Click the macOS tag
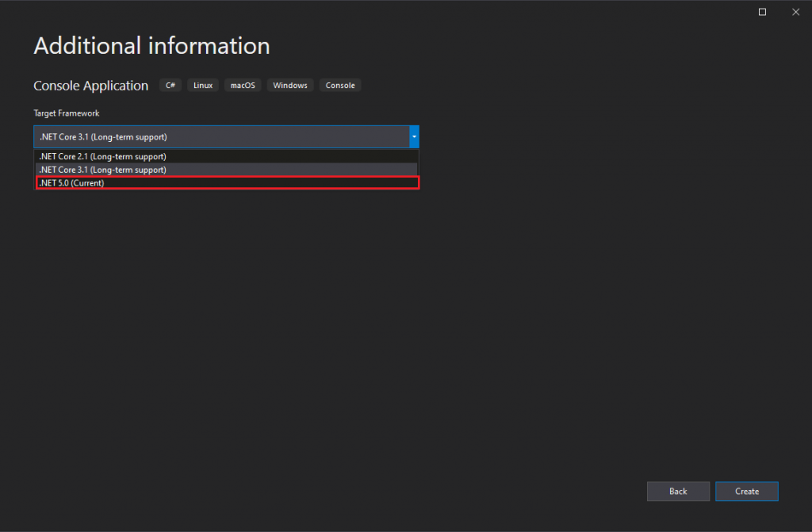Screen dimensions: 812x532 [x=243, y=86]
